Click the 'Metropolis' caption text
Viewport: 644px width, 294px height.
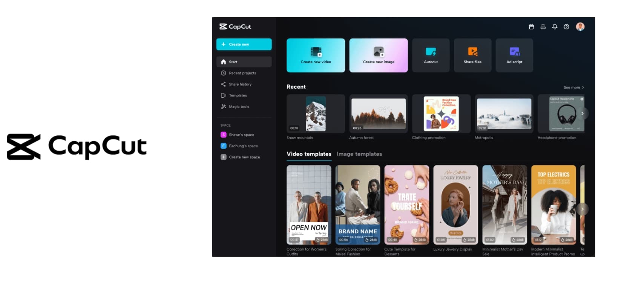pyautogui.click(x=484, y=138)
